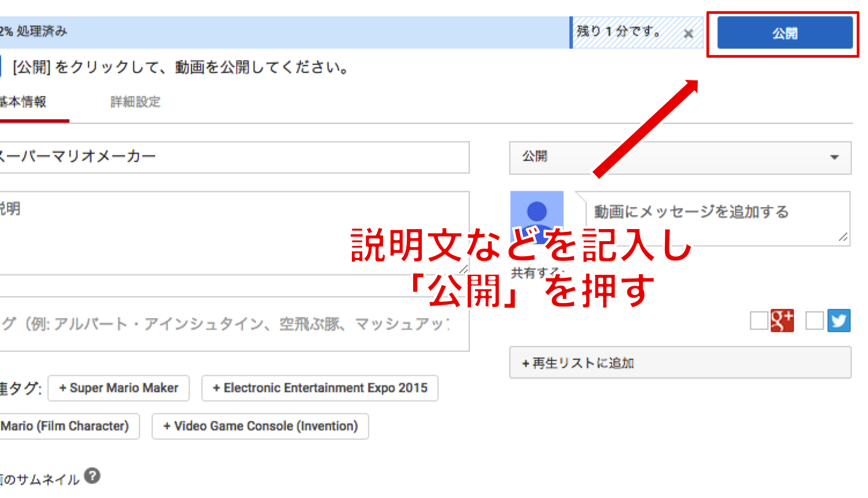Enable the Google+ sharing checkbox

[x=758, y=321]
